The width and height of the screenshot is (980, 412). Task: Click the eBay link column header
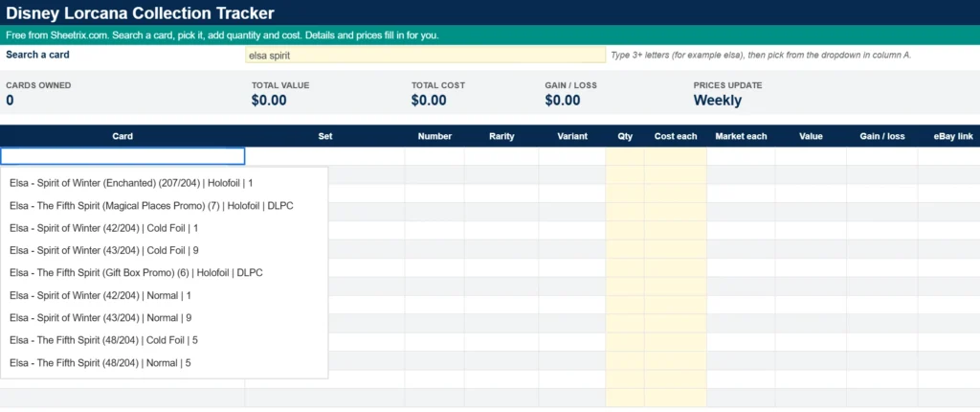[948, 136]
